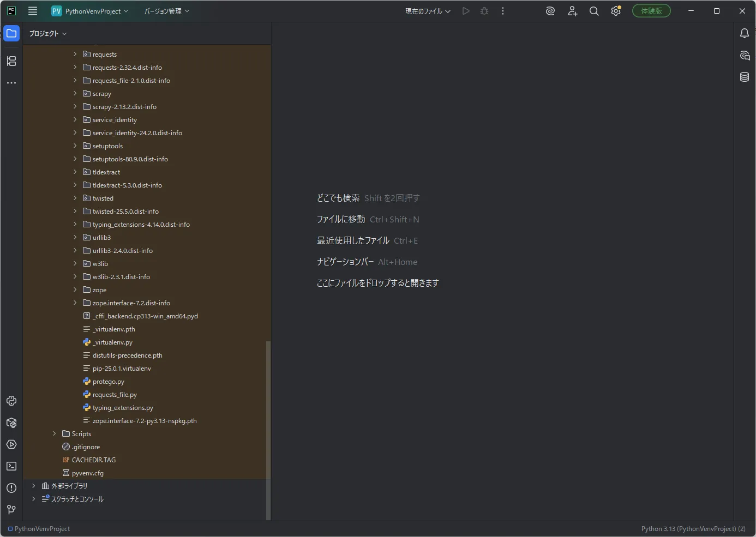
Task: Select the Python 3.13 interpreter status widget
Action: tap(693, 529)
